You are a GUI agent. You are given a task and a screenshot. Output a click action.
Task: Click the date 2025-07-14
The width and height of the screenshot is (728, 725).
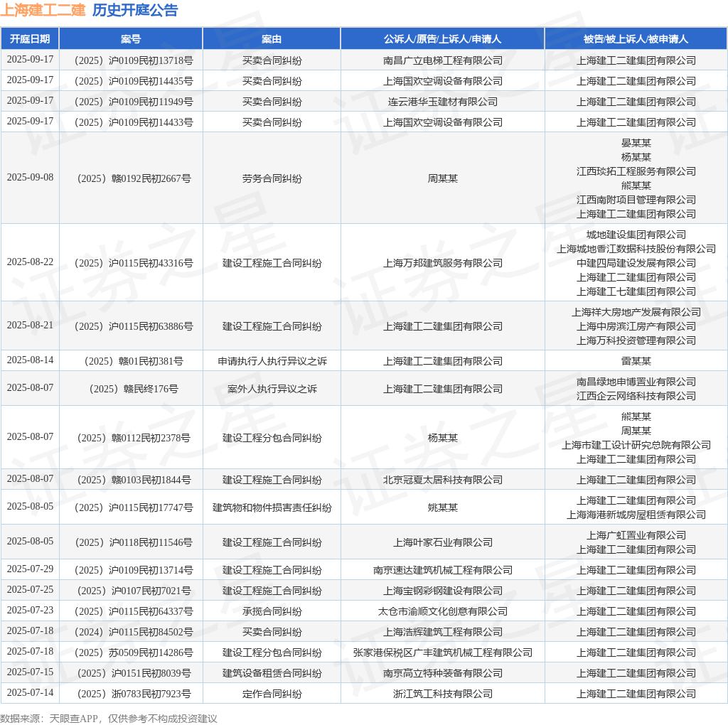point(30,692)
